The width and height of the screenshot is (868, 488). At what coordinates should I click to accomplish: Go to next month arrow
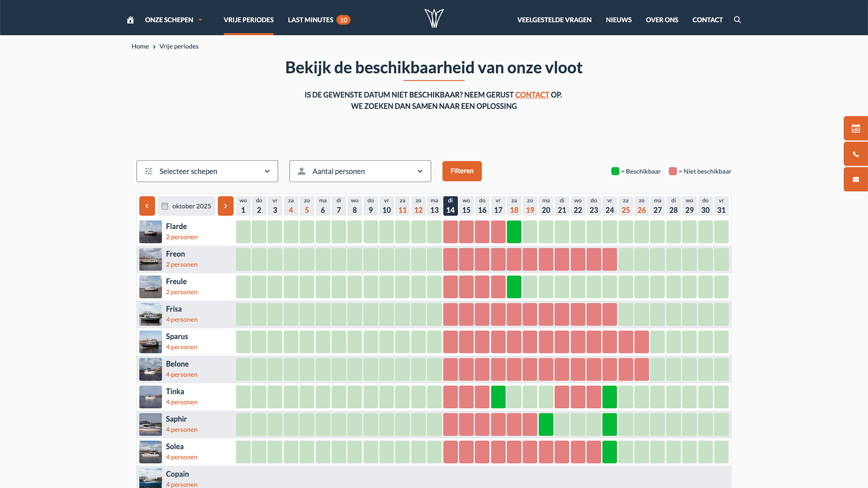pos(226,206)
